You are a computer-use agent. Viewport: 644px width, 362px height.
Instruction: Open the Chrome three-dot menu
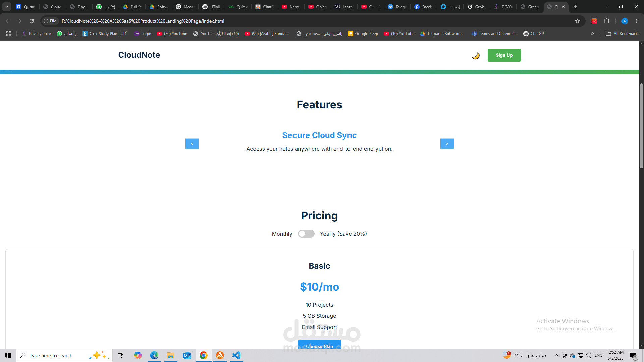click(x=637, y=21)
